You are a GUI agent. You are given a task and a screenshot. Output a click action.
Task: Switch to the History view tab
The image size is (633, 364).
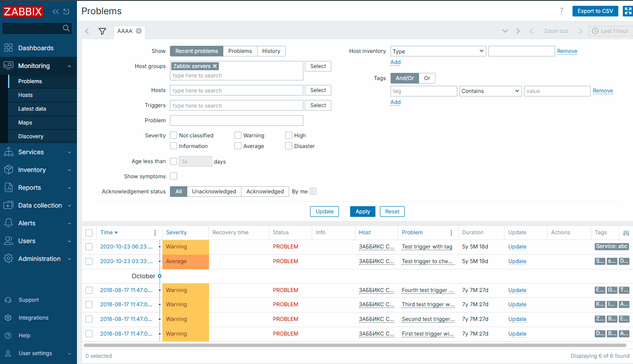(x=271, y=51)
